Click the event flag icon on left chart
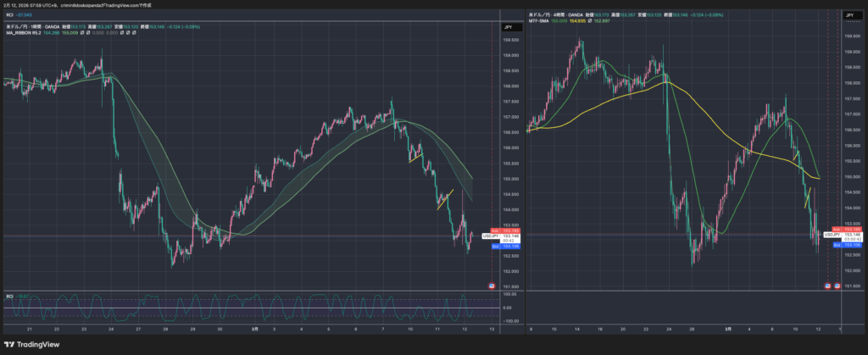 point(493,286)
